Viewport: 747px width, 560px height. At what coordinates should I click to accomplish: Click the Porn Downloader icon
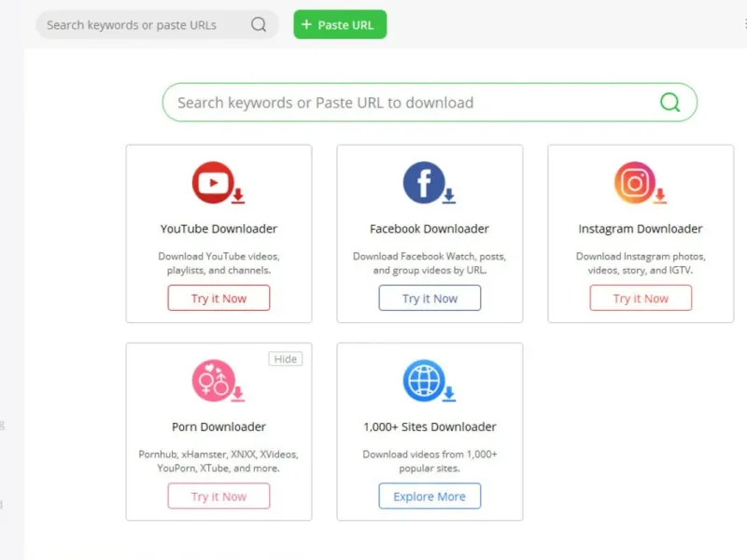pos(218,381)
